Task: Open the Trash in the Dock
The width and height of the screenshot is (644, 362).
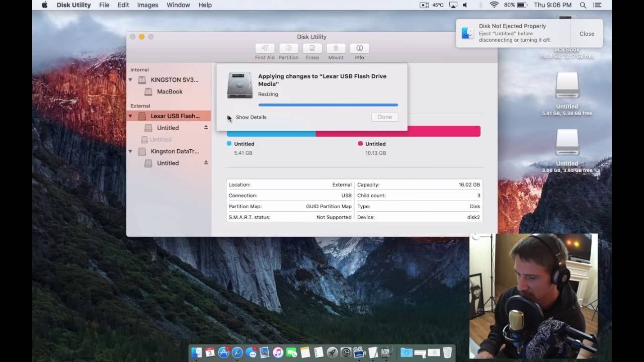Action: pos(447,352)
